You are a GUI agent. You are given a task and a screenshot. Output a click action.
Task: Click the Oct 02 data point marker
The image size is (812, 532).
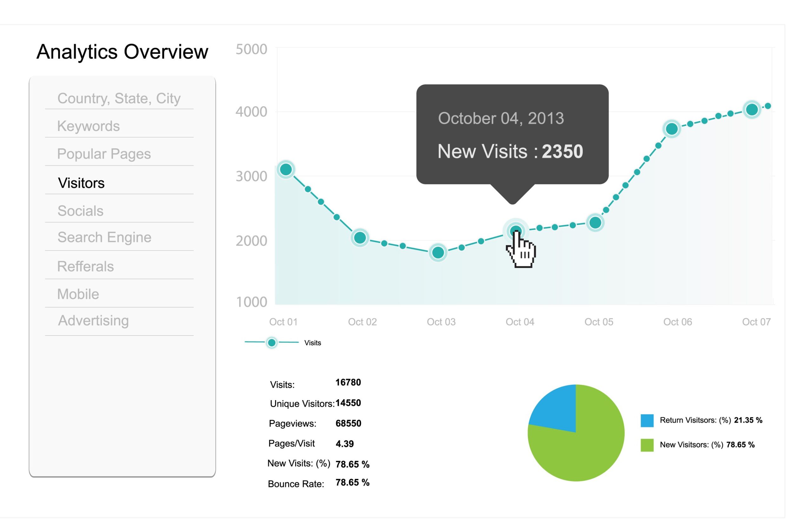360,238
